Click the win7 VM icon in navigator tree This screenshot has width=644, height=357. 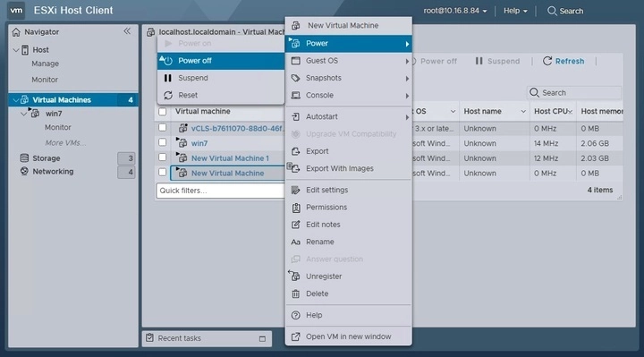35,113
